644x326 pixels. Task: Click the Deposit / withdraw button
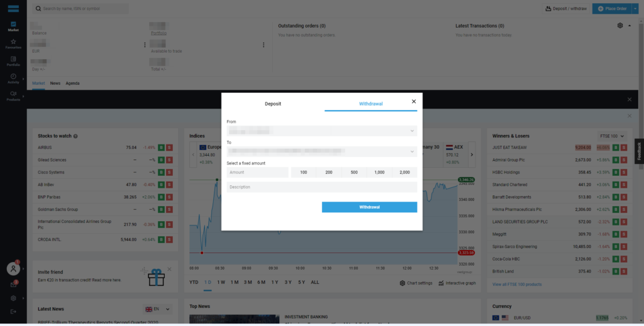pyautogui.click(x=565, y=9)
